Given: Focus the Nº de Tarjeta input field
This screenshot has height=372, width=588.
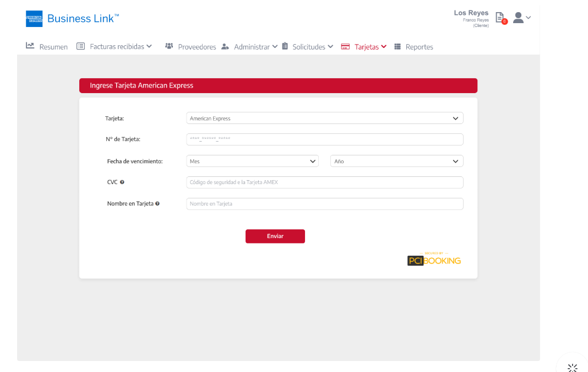Looking at the screenshot, I should click(325, 139).
